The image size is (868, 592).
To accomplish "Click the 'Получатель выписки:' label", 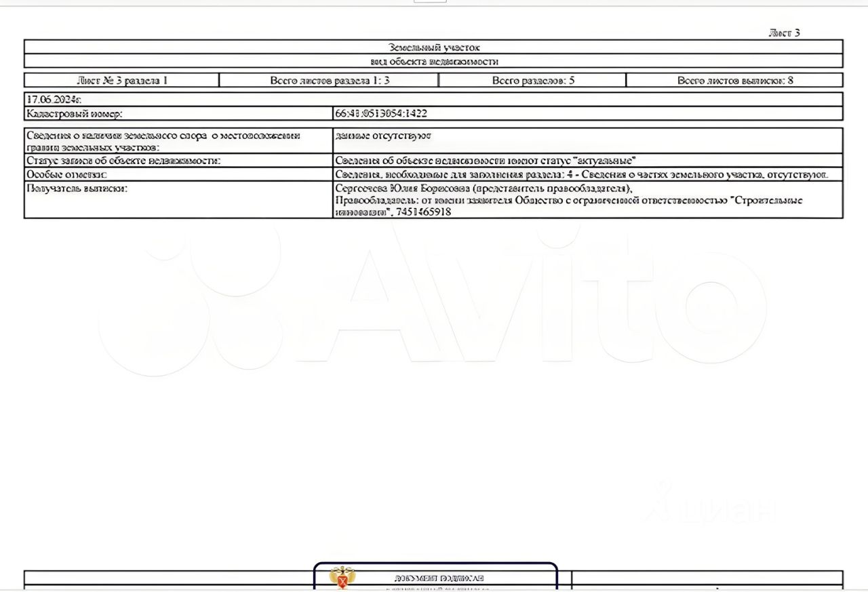I will click(x=77, y=189).
